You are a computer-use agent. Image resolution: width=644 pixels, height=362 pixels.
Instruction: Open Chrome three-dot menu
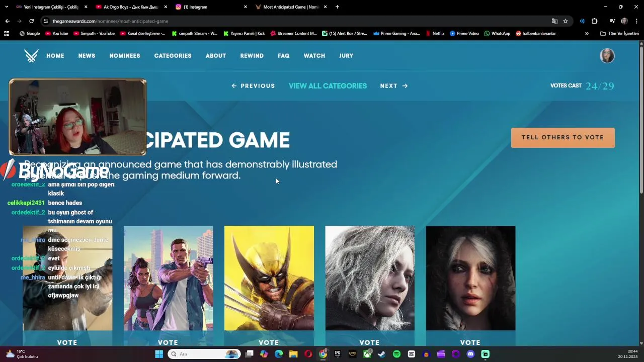pyautogui.click(x=636, y=21)
